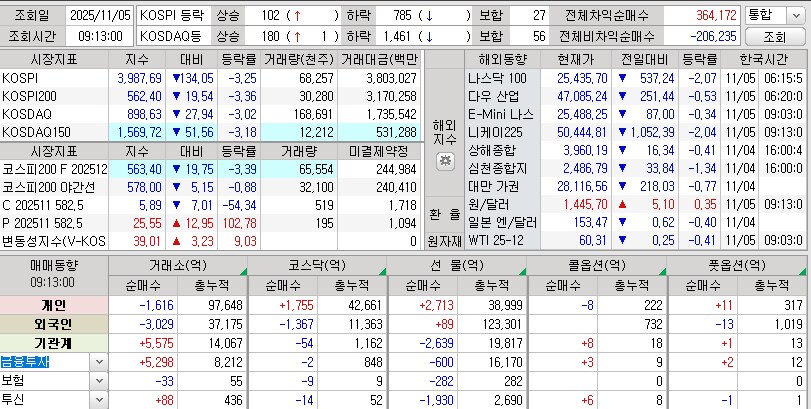
Task: Select the highlighted 금융투자 combo box text
Action: (x=25, y=362)
